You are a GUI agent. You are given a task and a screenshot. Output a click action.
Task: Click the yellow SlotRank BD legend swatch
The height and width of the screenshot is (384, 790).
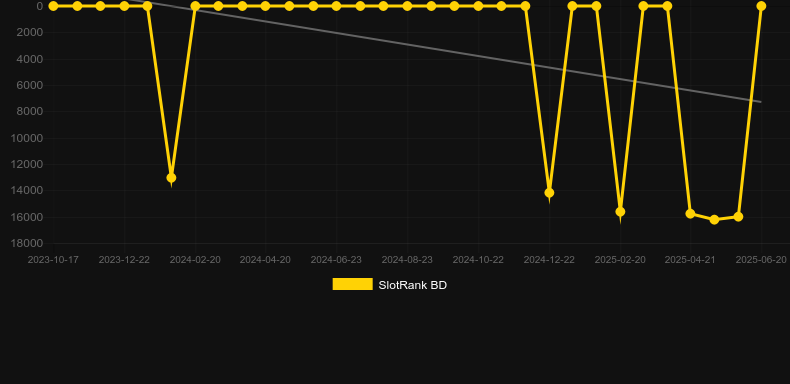tap(353, 284)
